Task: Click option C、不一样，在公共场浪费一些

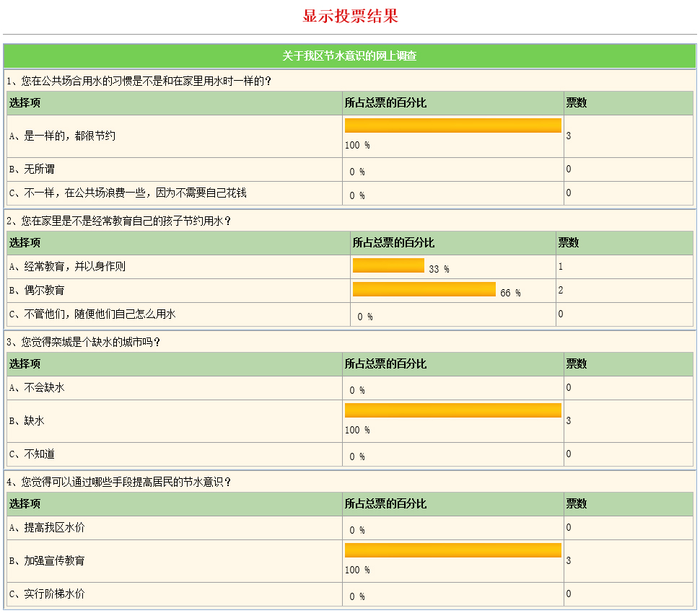Action: (128, 193)
